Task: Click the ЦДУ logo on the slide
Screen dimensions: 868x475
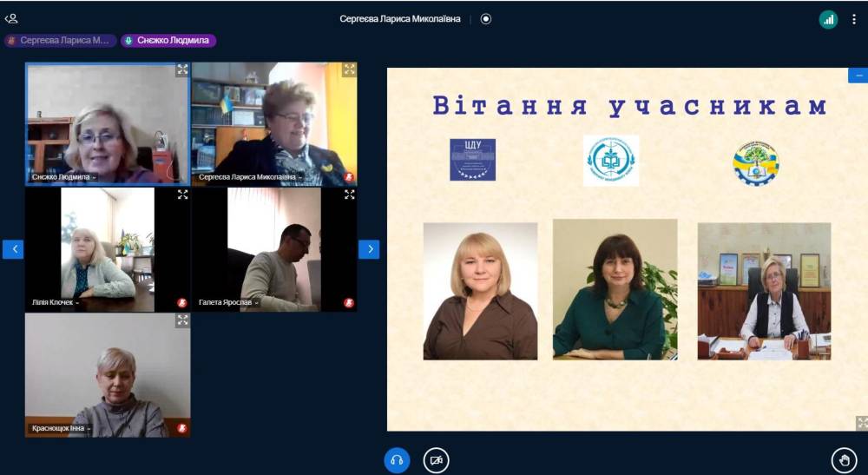Action: point(472,160)
